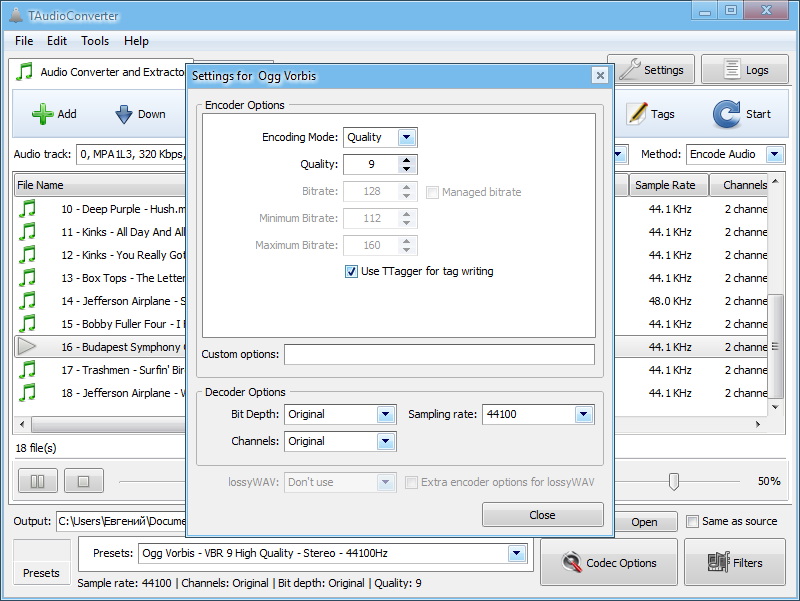Click the horizontal scrollbar left arrow
The height and width of the screenshot is (601, 800).
tap(22, 424)
